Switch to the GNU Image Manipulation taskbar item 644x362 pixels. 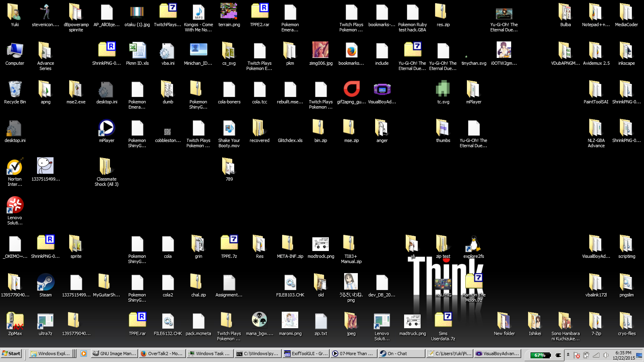pyautogui.click(x=114, y=354)
